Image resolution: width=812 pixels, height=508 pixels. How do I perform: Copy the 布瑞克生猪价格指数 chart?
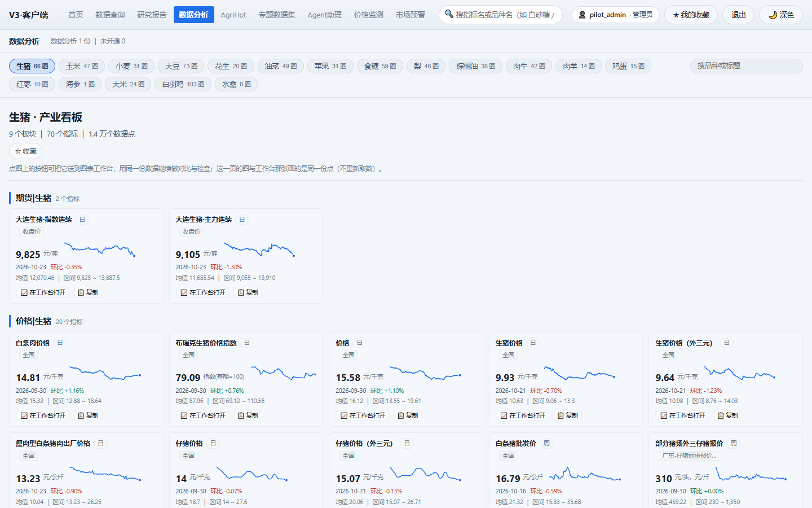(248, 415)
